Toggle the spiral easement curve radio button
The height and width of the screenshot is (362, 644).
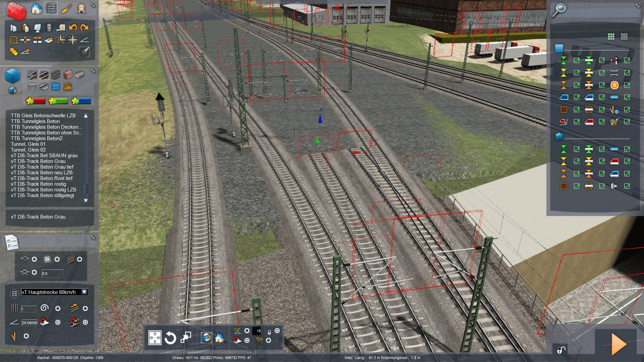click(x=58, y=308)
